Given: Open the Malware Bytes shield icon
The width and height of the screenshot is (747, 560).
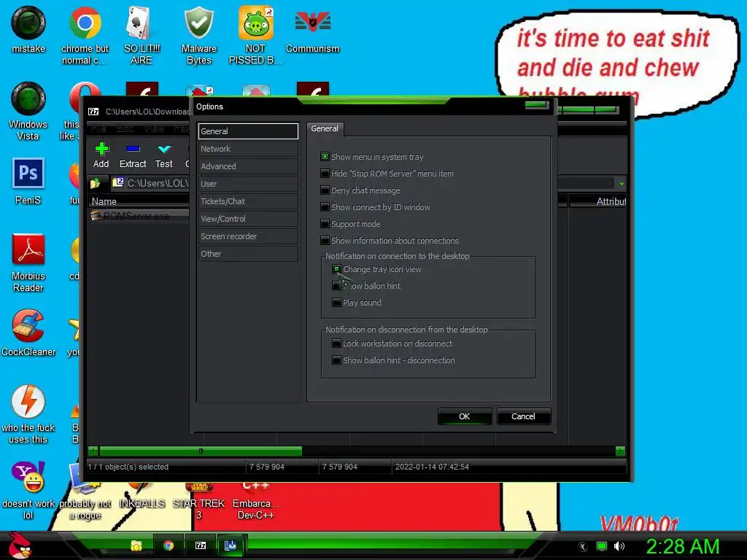Looking at the screenshot, I should (x=198, y=35).
